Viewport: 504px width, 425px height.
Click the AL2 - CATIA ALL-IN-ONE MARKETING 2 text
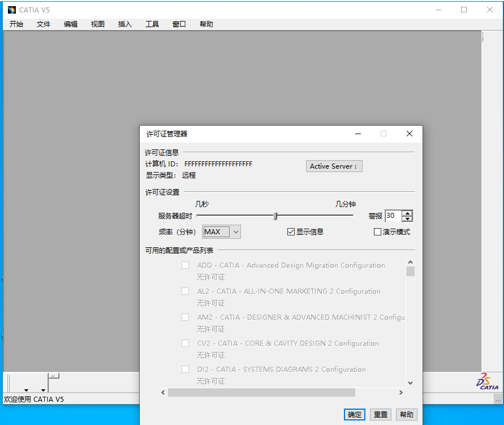(289, 291)
